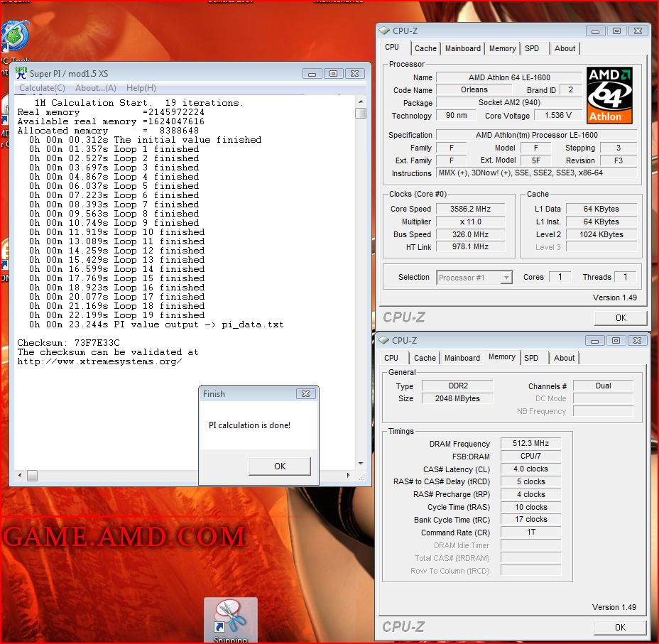Click the AMD 64 Athlon logo in CPU-Z
This screenshot has width=659, height=644.
(x=609, y=95)
